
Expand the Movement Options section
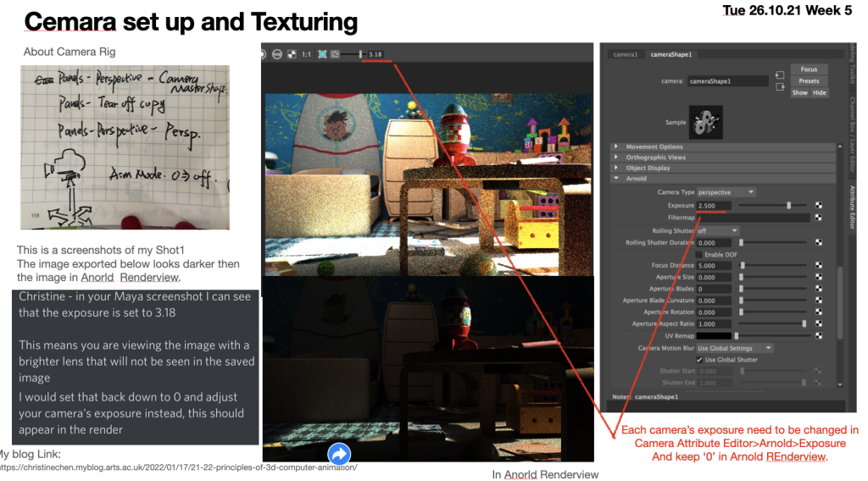tap(616, 147)
